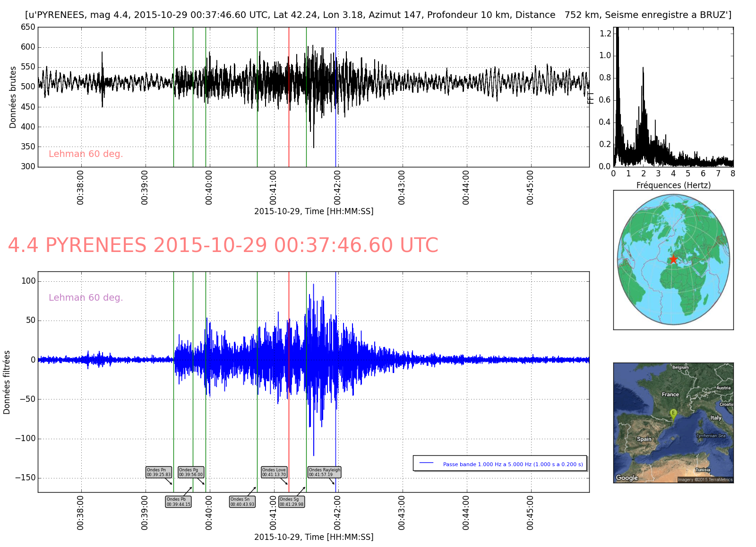Click the Données brutes axis label

[x=13, y=97]
